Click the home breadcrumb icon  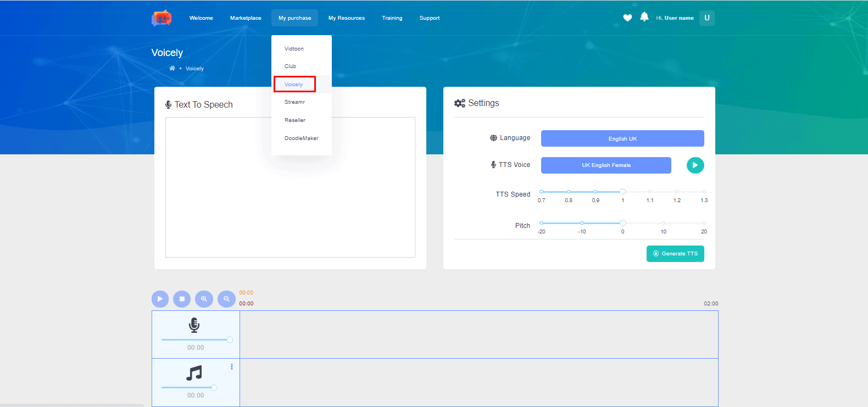click(172, 69)
